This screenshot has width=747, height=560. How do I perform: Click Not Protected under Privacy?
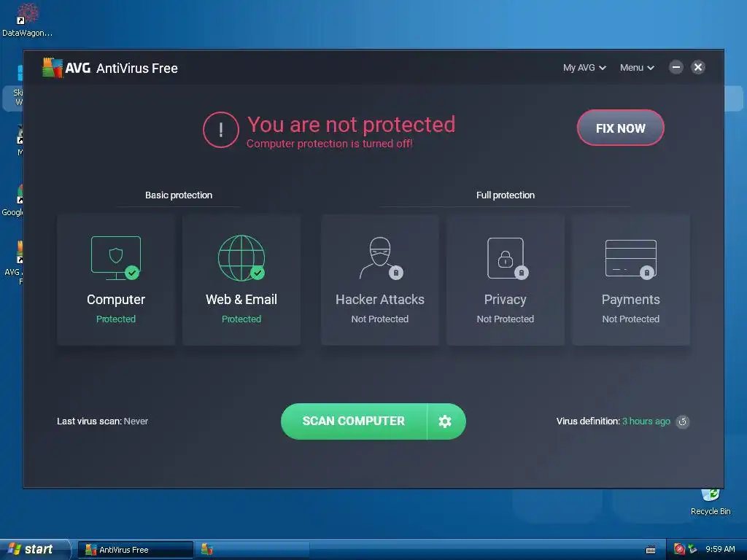click(505, 319)
